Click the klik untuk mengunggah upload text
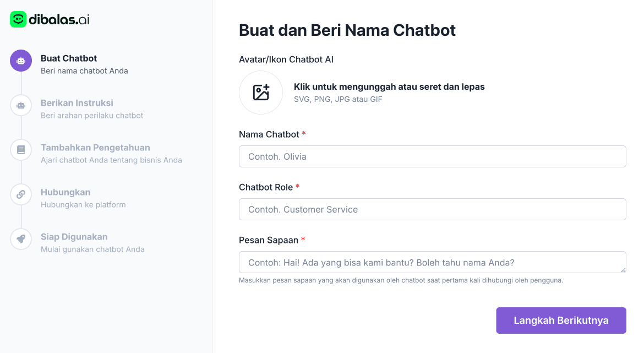This screenshot has height=353, width=644. coord(389,86)
